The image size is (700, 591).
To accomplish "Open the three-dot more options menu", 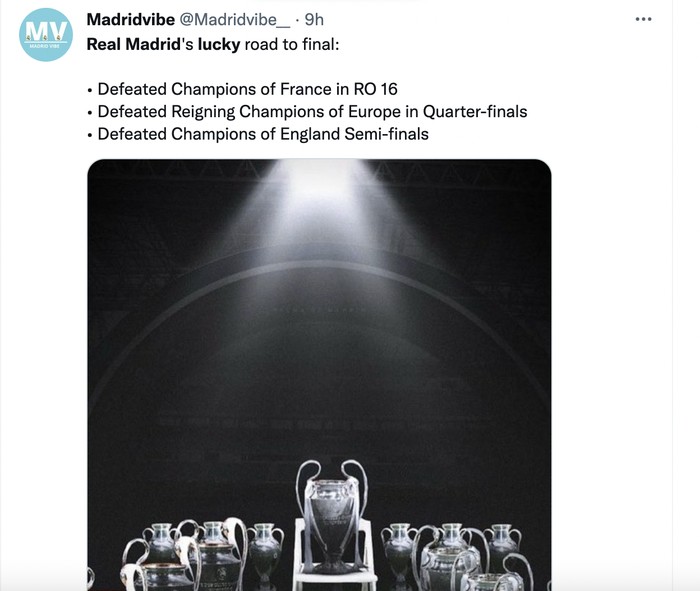I will pyautogui.click(x=644, y=20).
